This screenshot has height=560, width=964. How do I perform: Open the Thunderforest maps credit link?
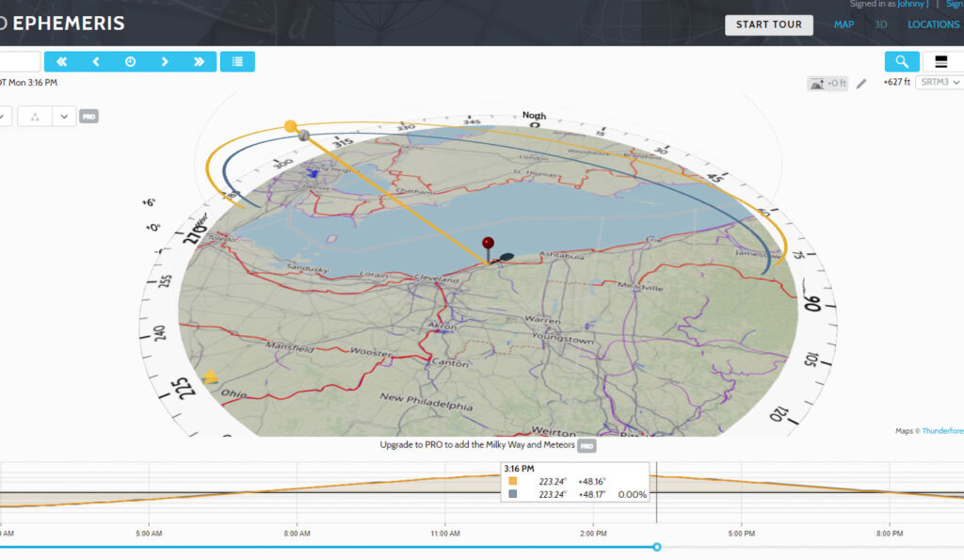click(942, 431)
